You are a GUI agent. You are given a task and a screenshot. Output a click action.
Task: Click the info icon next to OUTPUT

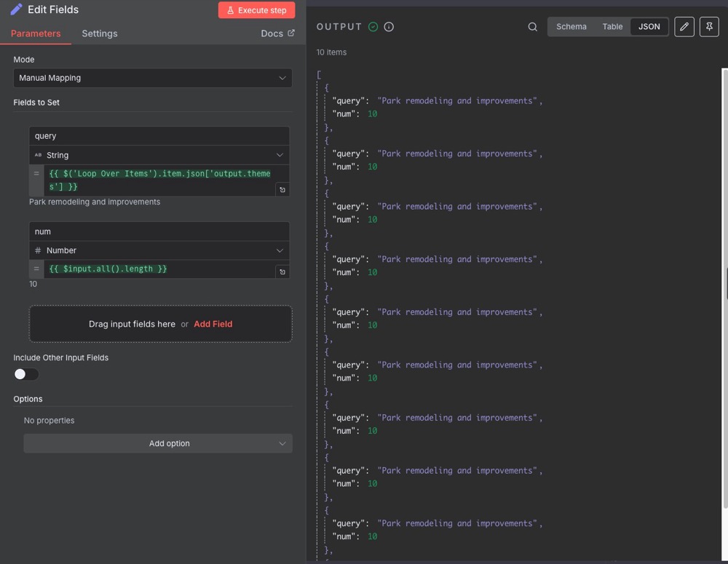[389, 27]
